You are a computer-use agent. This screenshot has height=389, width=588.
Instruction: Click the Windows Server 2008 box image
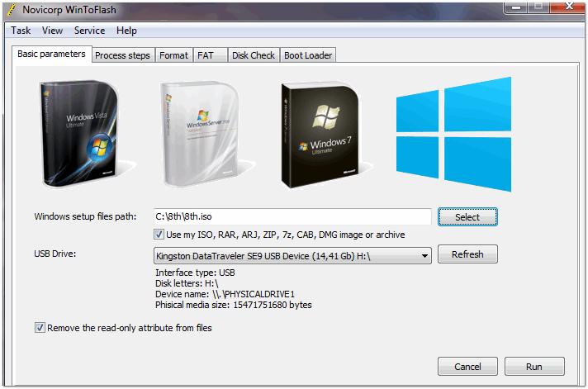[x=201, y=134]
